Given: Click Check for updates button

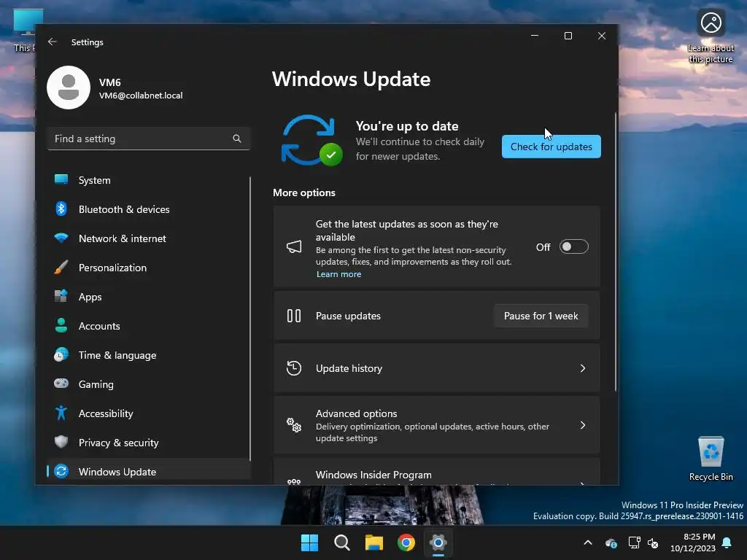Looking at the screenshot, I should click(x=551, y=147).
